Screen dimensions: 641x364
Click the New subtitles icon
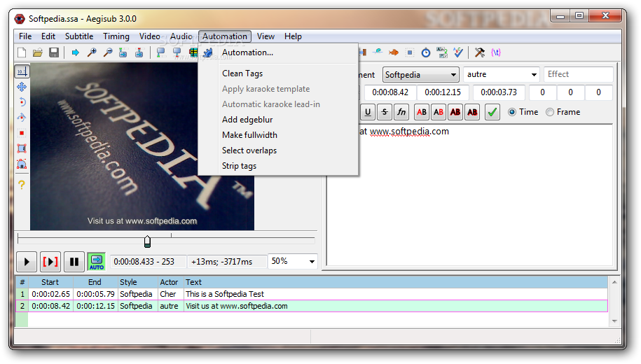pos(22,52)
